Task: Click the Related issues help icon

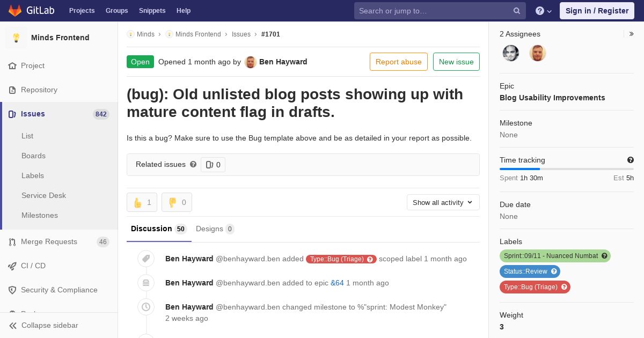Action: (193, 164)
